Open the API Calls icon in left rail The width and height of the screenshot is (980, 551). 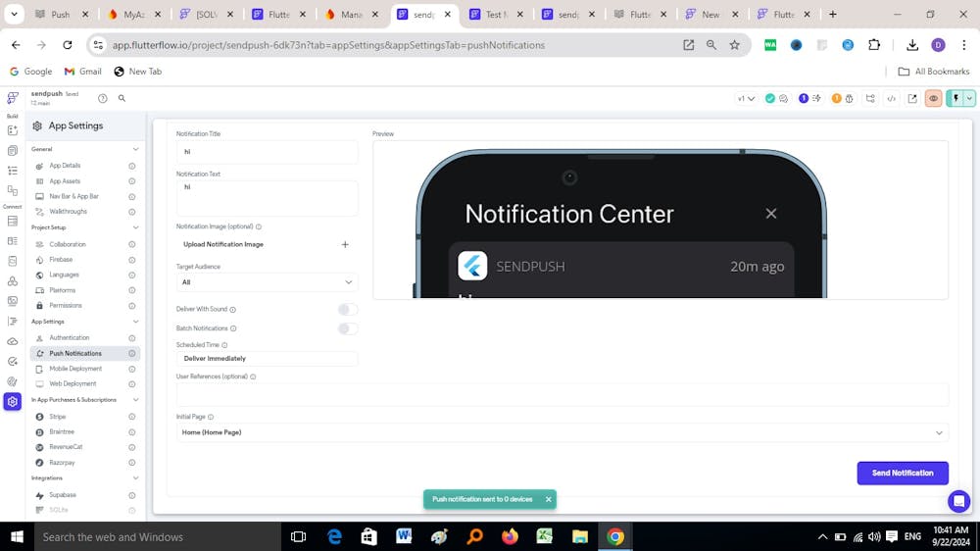pos(13,280)
